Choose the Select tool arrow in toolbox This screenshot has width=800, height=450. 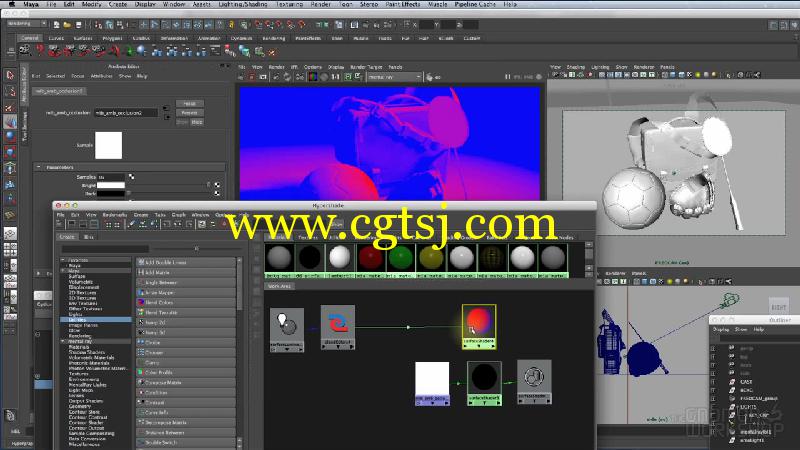point(10,76)
